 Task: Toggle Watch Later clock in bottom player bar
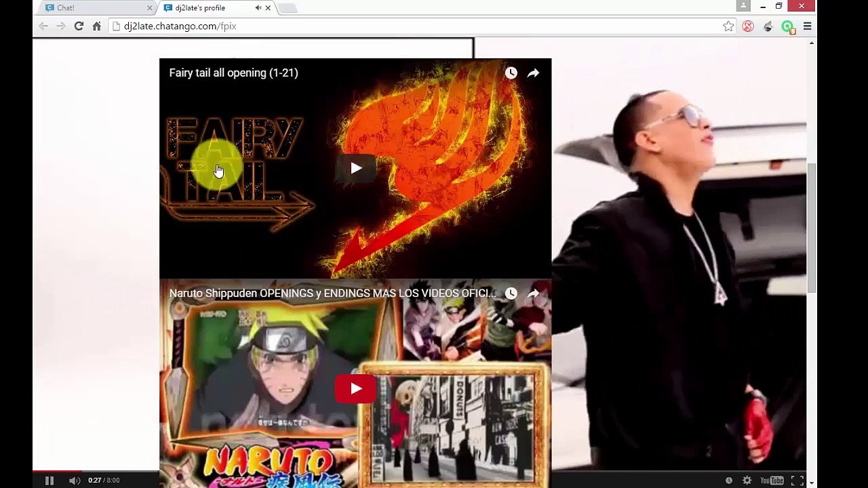point(729,481)
